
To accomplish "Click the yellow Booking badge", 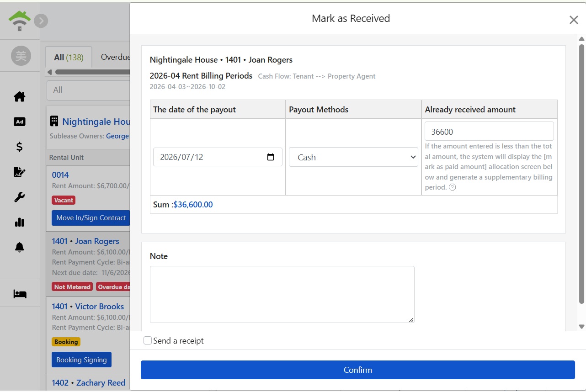I will pyautogui.click(x=66, y=342).
